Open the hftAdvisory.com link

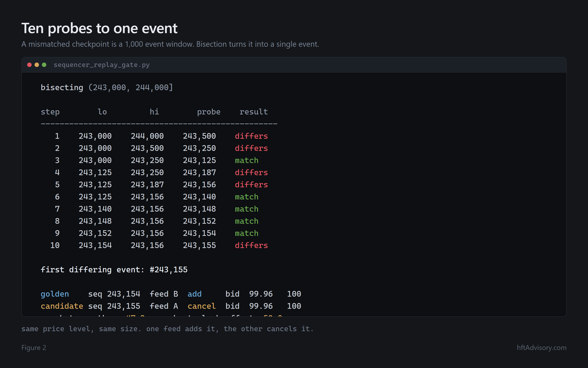[542, 348]
